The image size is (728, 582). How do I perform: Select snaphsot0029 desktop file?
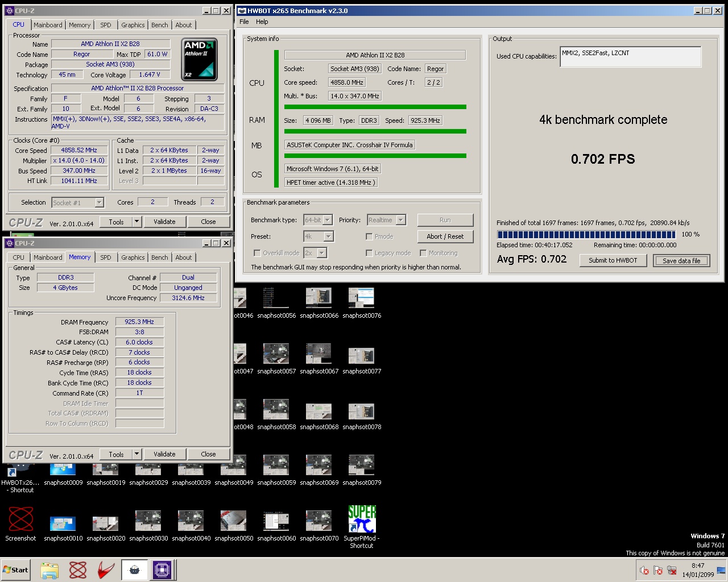(x=148, y=474)
